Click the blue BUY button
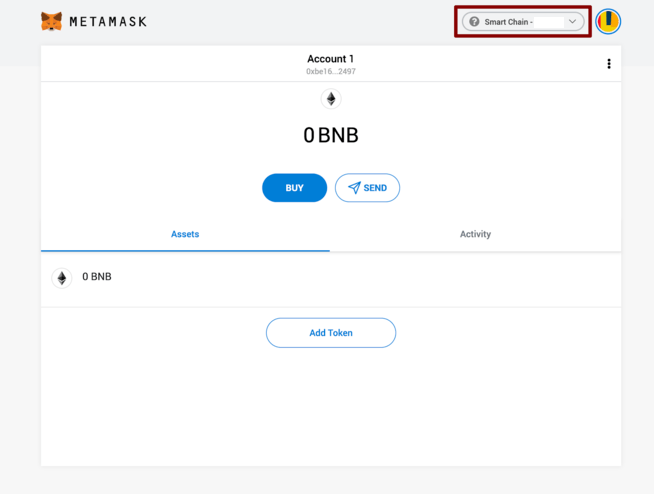This screenshot has height=495, width=654. coord(294,188)
